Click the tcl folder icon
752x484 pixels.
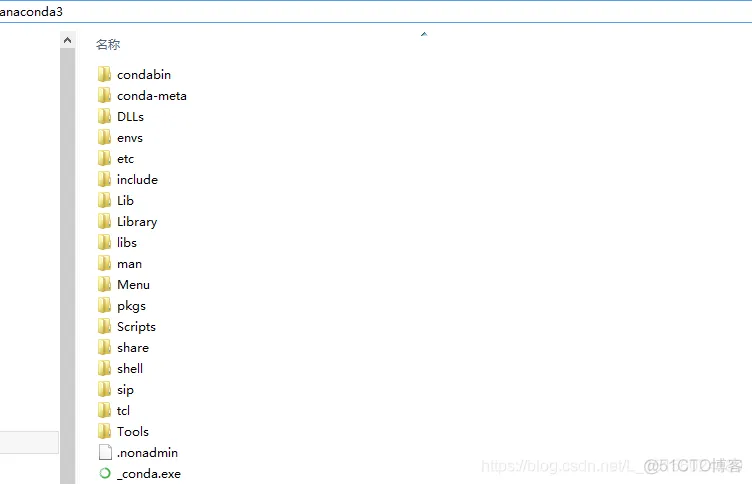pyautogui.click(x=104, y=411)
